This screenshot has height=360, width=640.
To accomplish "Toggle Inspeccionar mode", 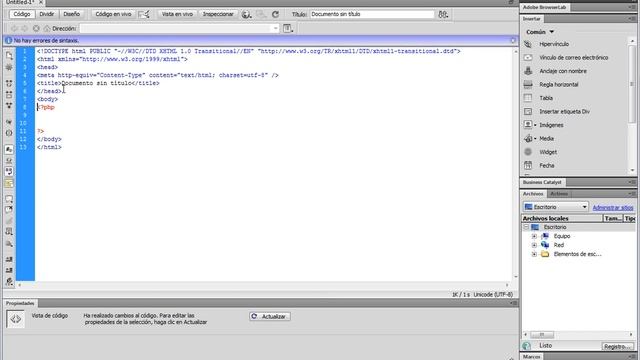I will pos(218,14).
